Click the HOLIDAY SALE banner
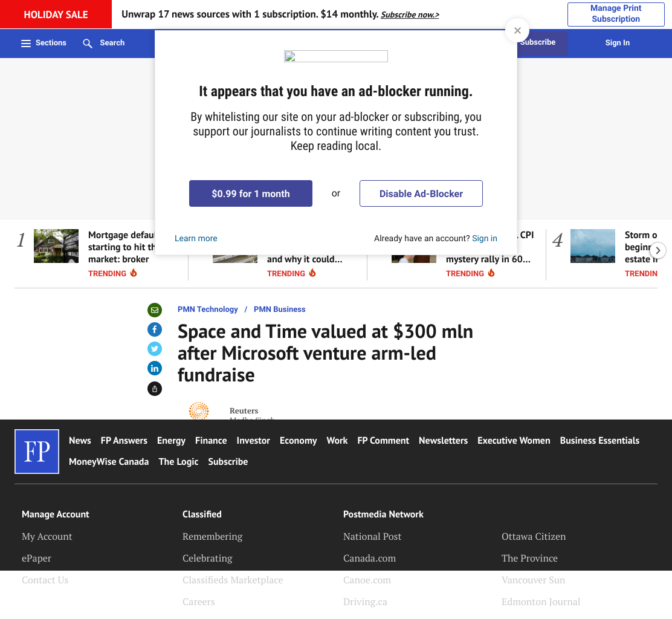The height and width of the screenshot is (619, 672). tap(56, 15)
